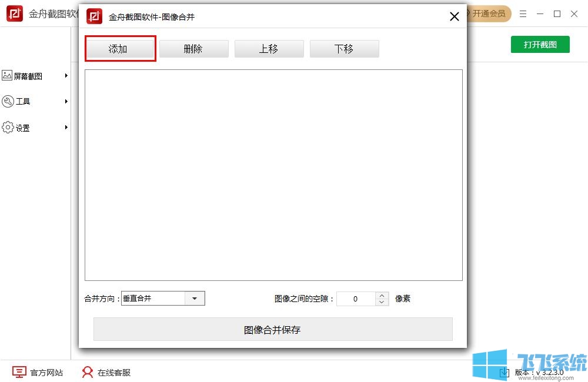The height and width of the screenshot is (382, 588).
Task: Select the 设置 gear icon in sidebar
Action: pos(8,127)
